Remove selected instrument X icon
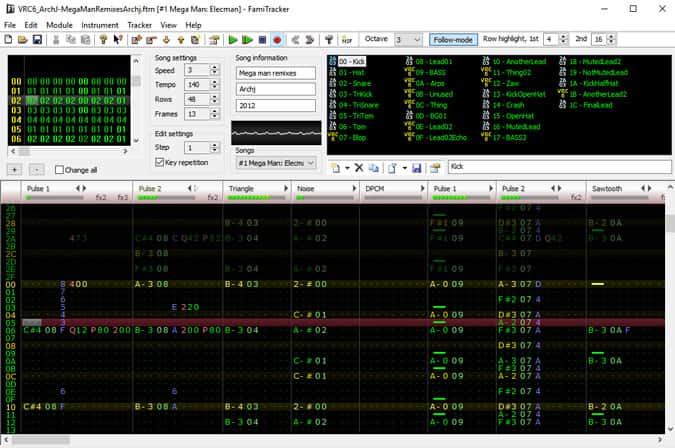This screenshot has width=675, height=448. (x=359, y=168)
